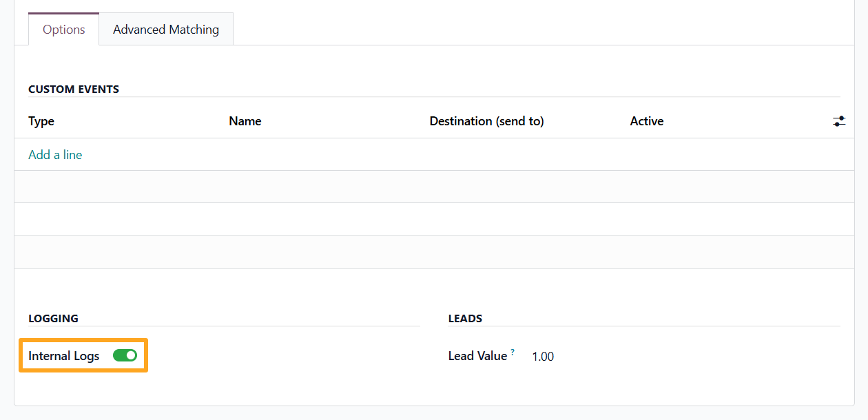Edit the Lead Value field showing 1.00
The height and width of the screenshot is (420, 868).
(543, 356)
